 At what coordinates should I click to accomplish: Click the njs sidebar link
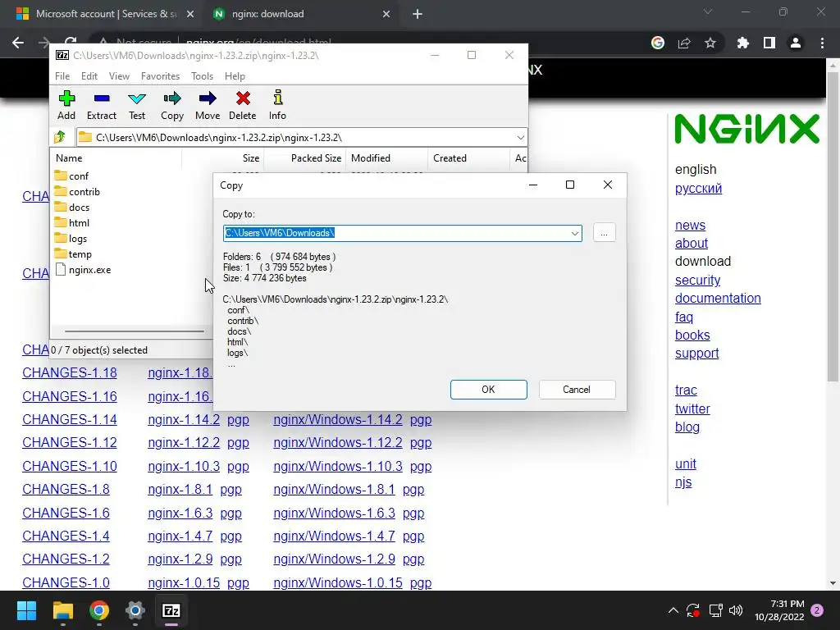point(683,482)
